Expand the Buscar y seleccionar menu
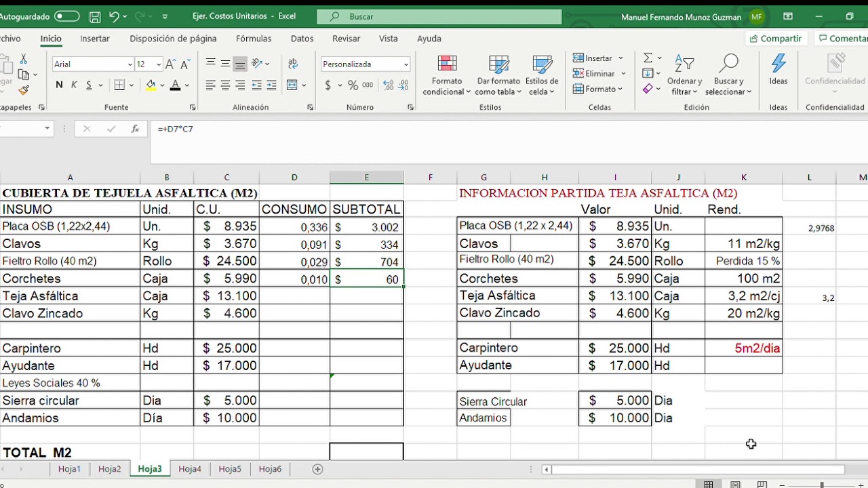 tap(728, 75)
